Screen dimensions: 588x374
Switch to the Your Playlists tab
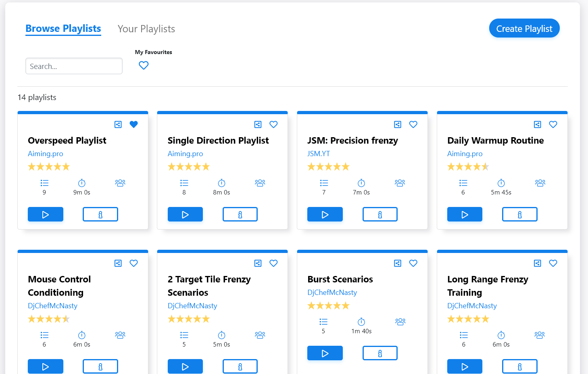[x=146, y=29]
